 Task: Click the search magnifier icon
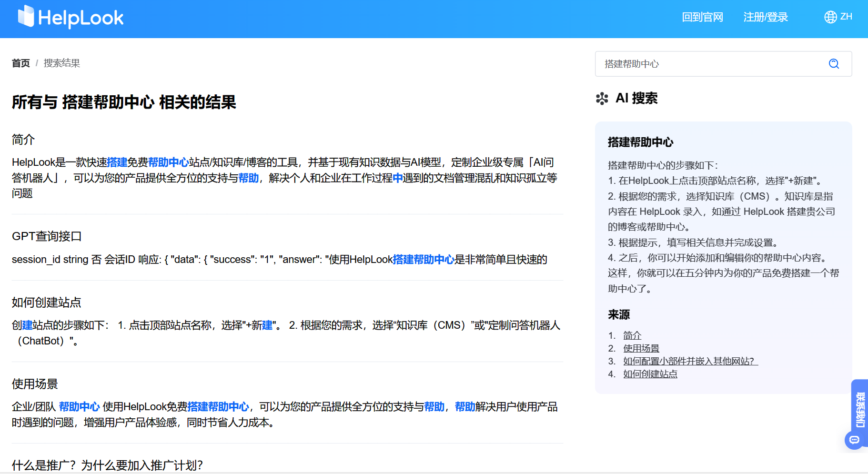(x=834, y=64)
